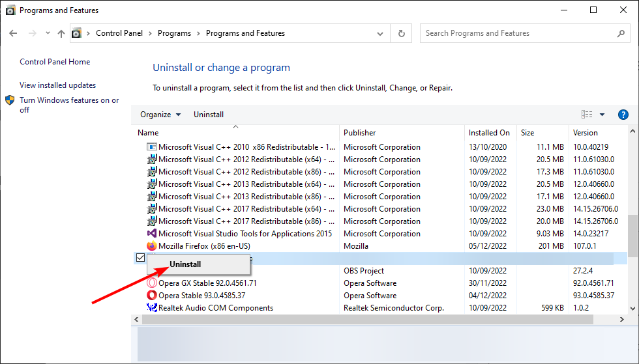Click the search magnifier icon
This screenshot has width=639, height=364.
pos(621,33)
